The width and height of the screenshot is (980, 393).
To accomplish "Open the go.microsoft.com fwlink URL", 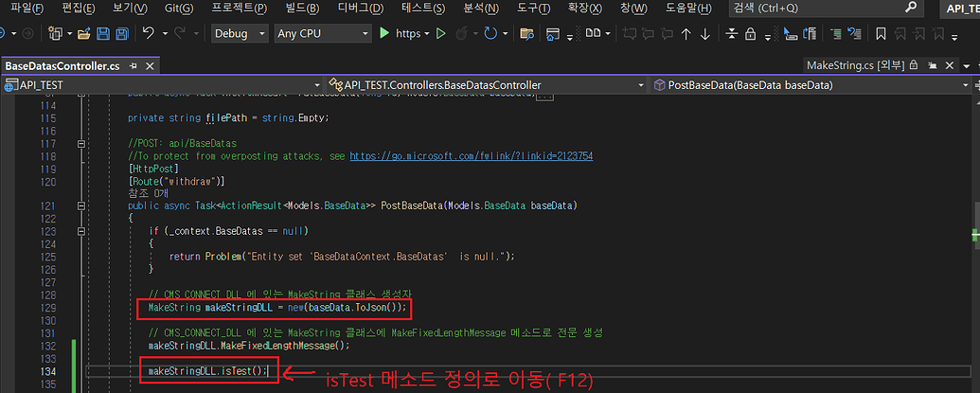I will coord(472,156).
